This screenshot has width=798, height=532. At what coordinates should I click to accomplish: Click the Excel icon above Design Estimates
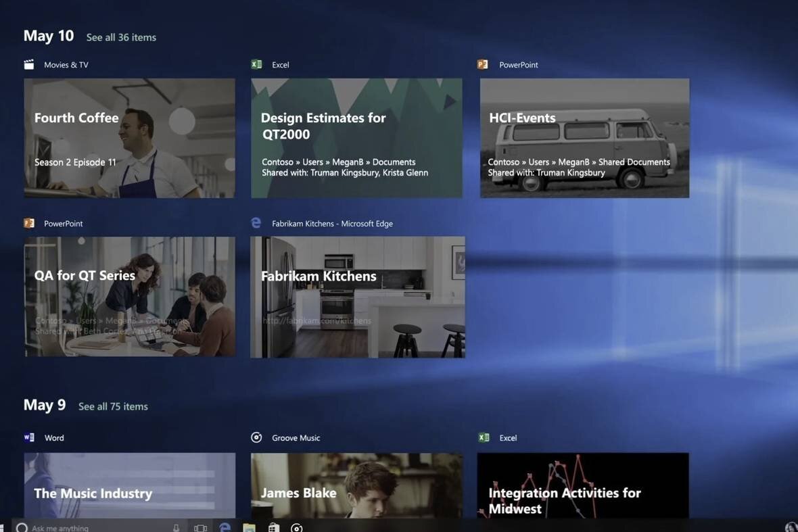pos(256,64)
